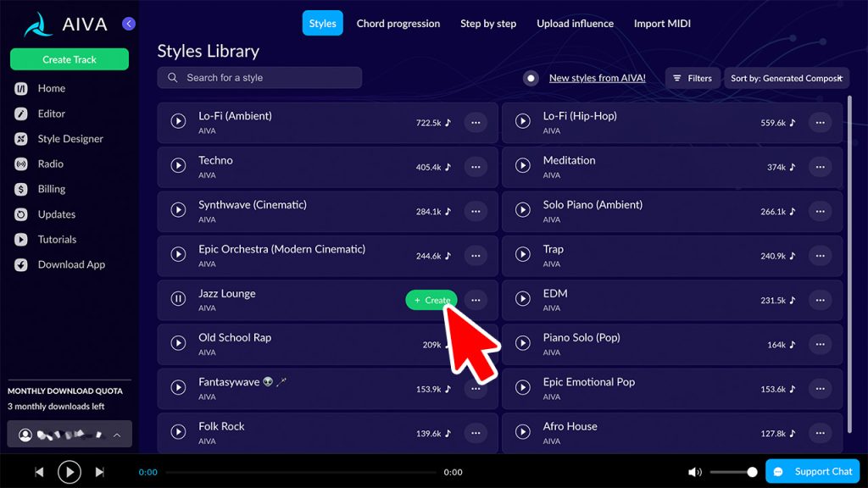This screenshot has width=868, height=488.
Task: Play the Folk Rock style preview
Action: (178, 431)
